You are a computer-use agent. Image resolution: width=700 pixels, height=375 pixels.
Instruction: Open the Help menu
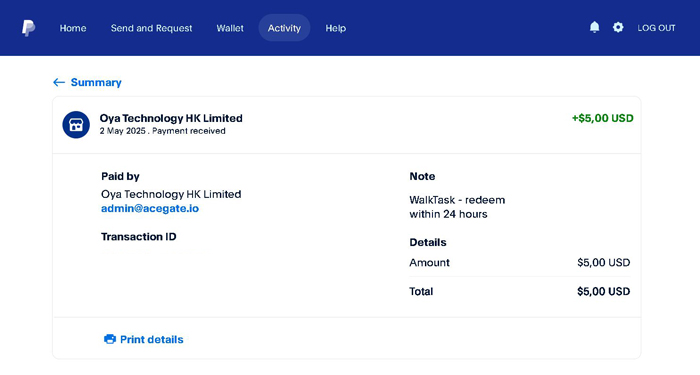(x=335, y=28)
